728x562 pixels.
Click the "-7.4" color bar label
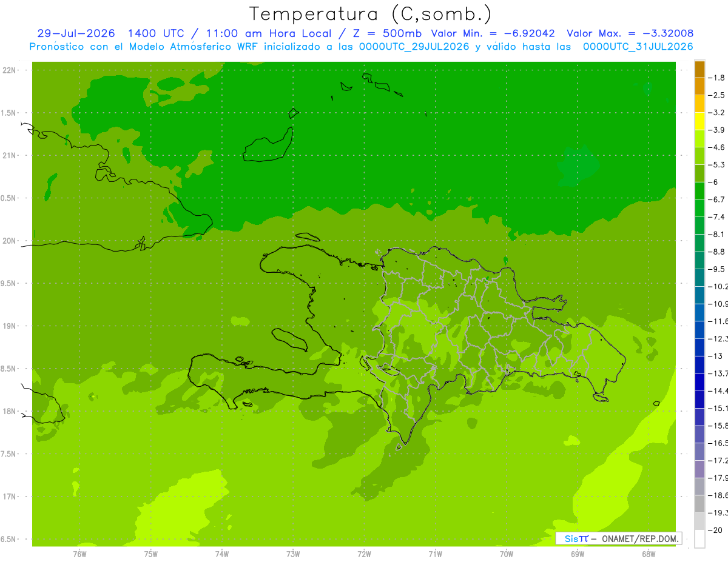click(718, 217)
